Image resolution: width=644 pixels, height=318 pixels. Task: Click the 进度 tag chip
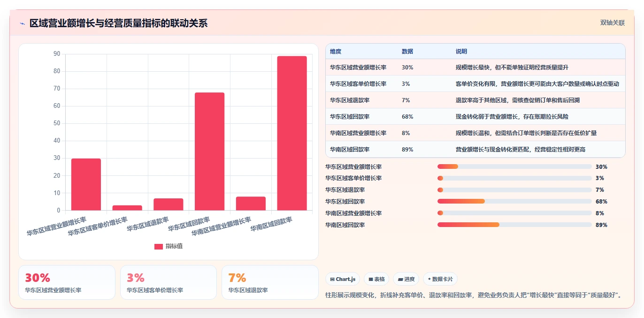click(x=406, y=279)
